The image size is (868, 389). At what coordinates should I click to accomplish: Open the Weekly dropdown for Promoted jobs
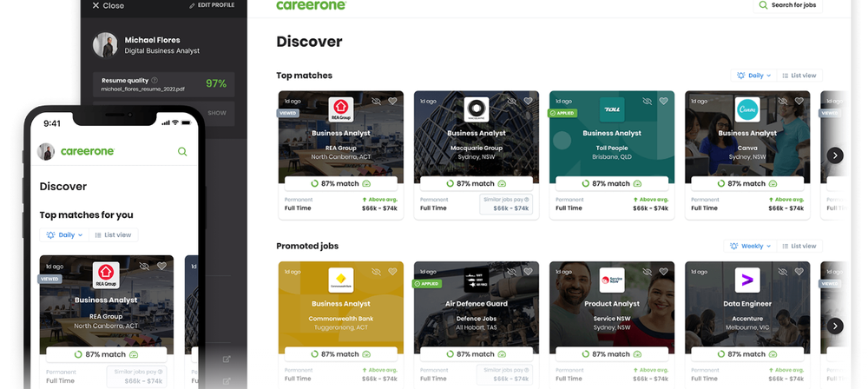(750, 246)
